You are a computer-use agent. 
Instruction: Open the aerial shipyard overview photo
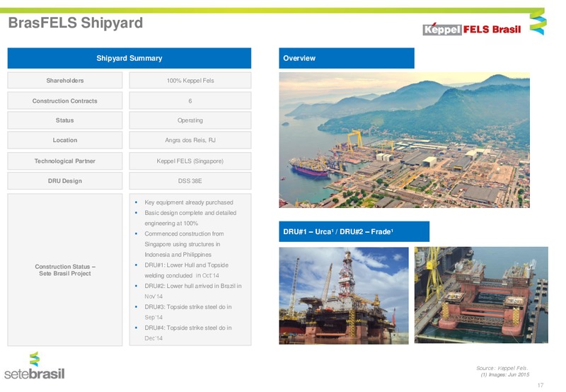click(404, 140)
